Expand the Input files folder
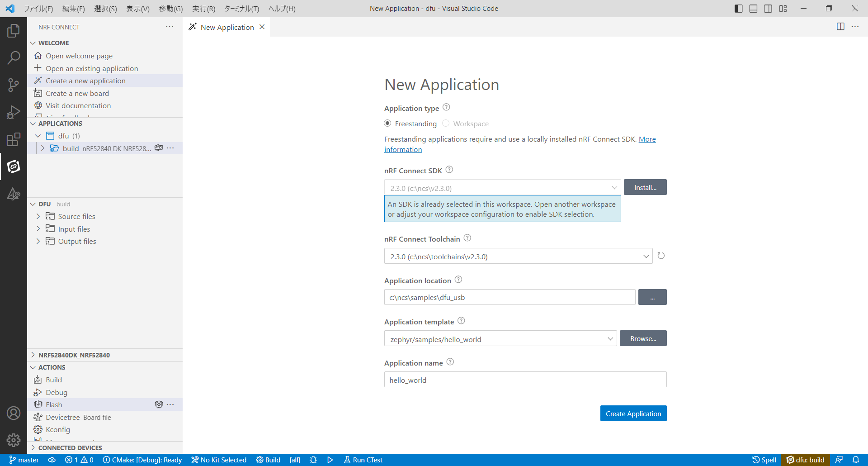 (38, 229)
